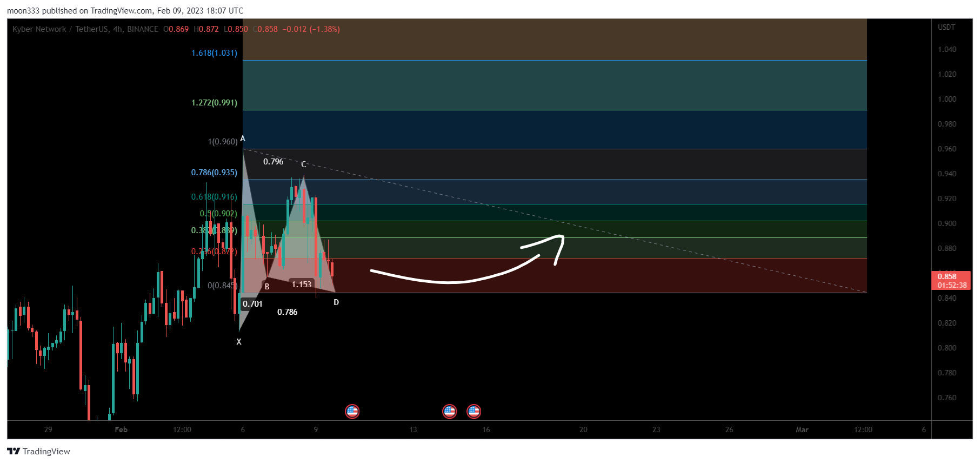Click 0.800 on the price axis
Image resolution: width=980 pixels, height=463 pixels.
pyautogui.click(x=947, y=348)
